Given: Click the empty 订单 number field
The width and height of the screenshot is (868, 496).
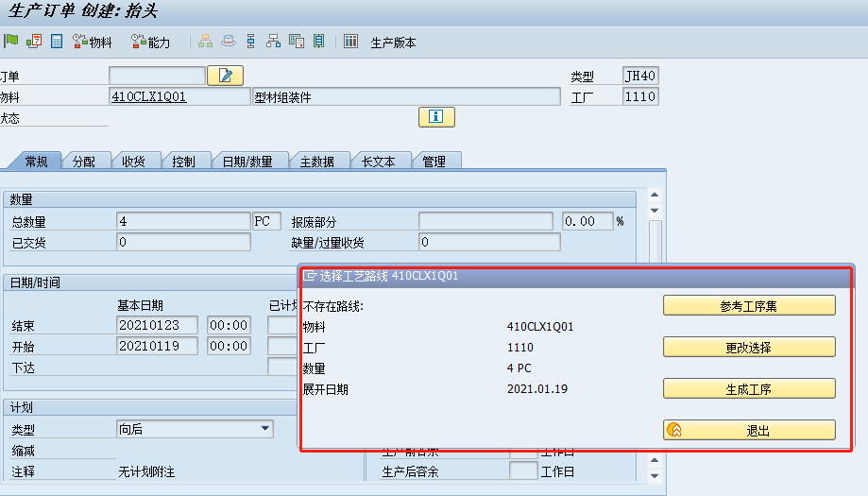Looking at the screenshot, I should click(157, 76).
